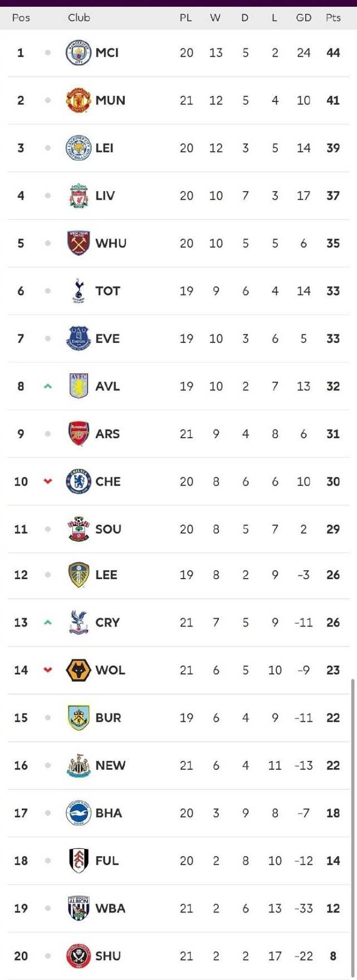This screenshot has width=357, height=980.
Task: Open Leicester City badge icon
Action: tap(79, 148)
